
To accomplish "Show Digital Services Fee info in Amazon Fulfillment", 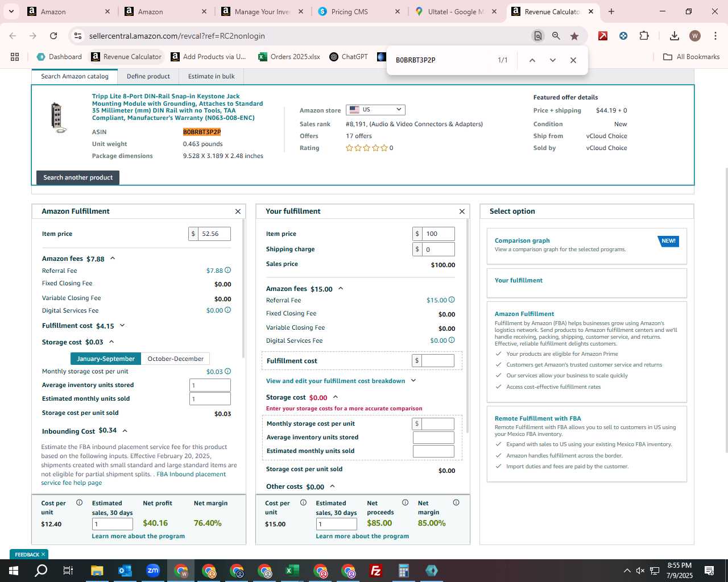I will pyautogui.click(x=227, y=310).
